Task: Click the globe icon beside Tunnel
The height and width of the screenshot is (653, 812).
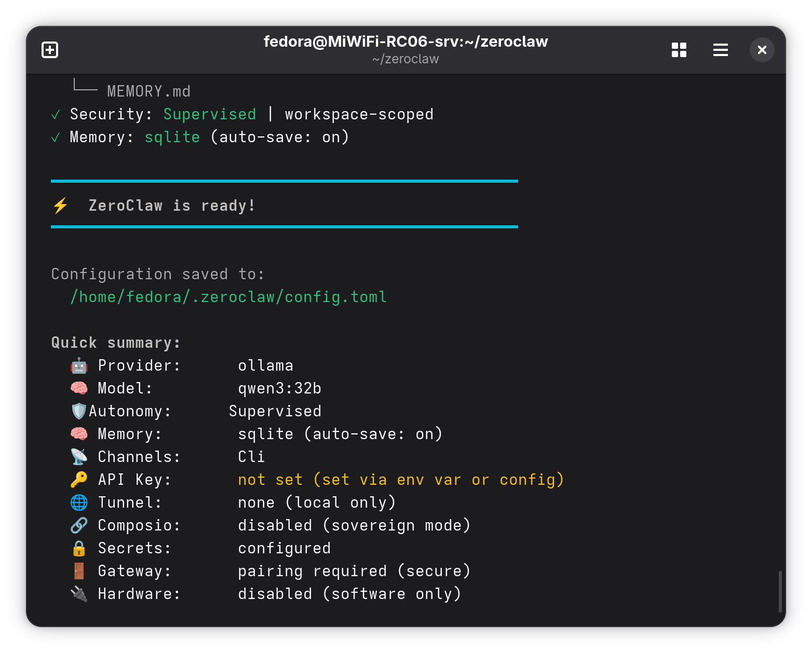Action: pyautogui.click(x=79, y=503)
